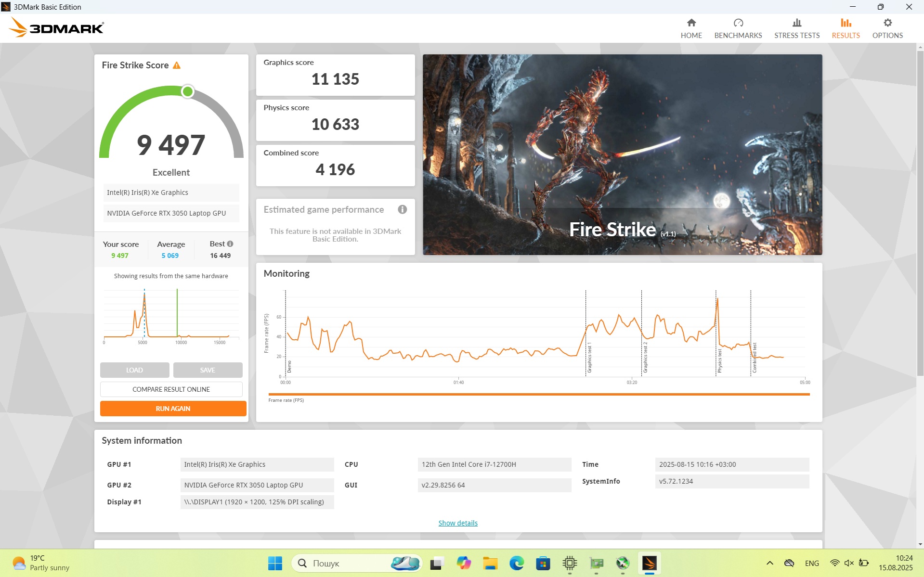Open File Explorer from taskbar
The width and height of the screenshot is (924, 577).
click(x=490, y=563)
